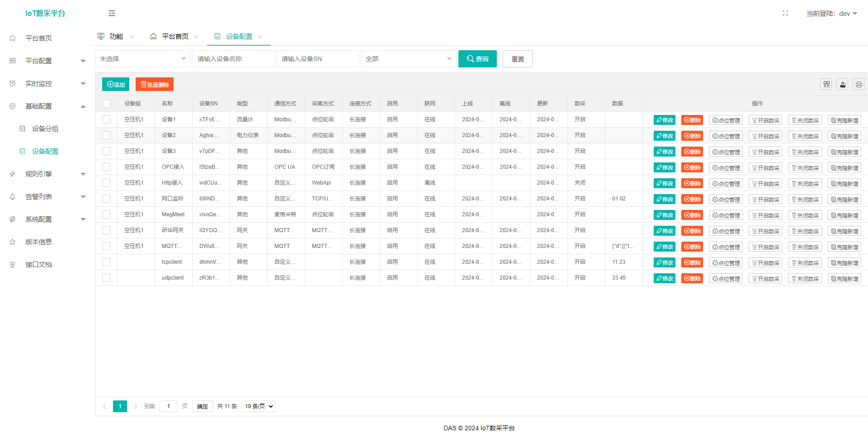Close the 设备配置 tab
This screenshot has height=438, width=868.
[x=260, y=37]
